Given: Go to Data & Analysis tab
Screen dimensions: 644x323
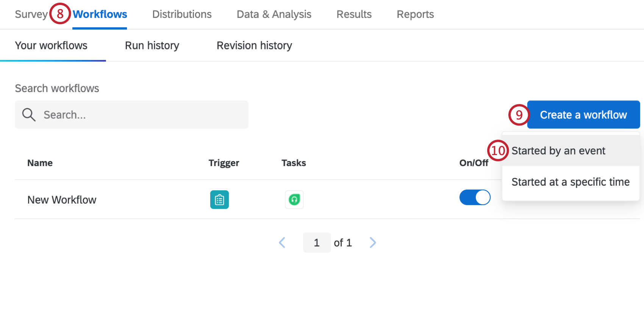Looking at the screenshot, I should pos(274,14).
